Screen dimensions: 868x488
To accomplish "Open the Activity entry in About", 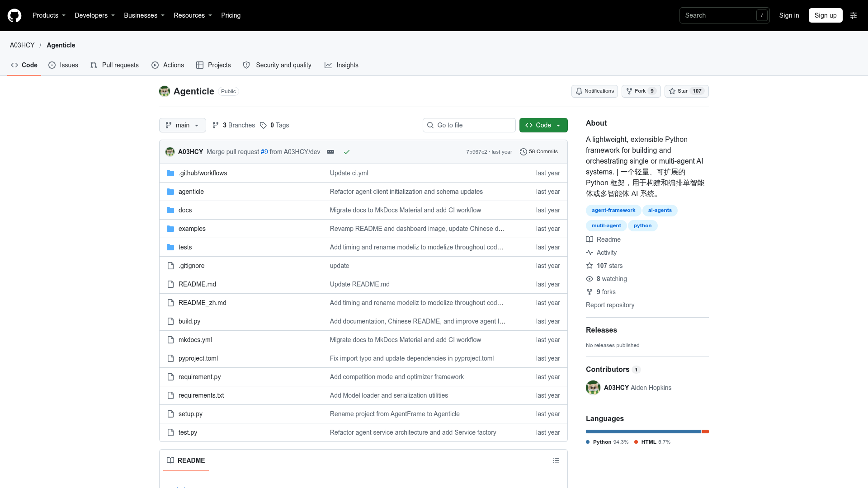I will pyautogui.click(x=601, y=253).
